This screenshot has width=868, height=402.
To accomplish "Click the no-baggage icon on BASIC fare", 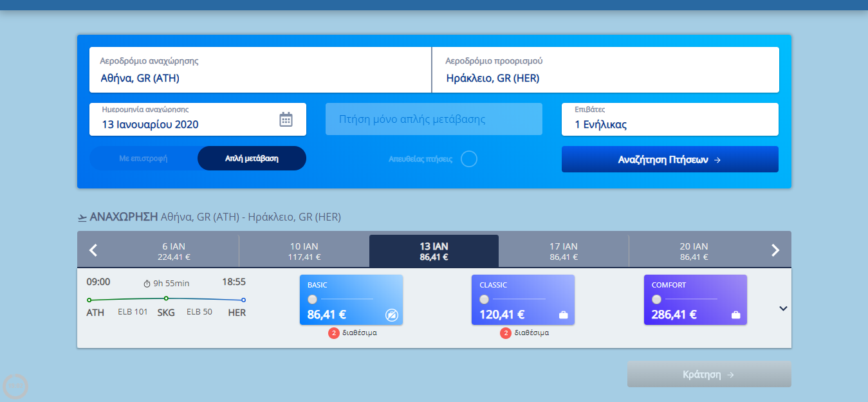I will [x=391, y=315].
